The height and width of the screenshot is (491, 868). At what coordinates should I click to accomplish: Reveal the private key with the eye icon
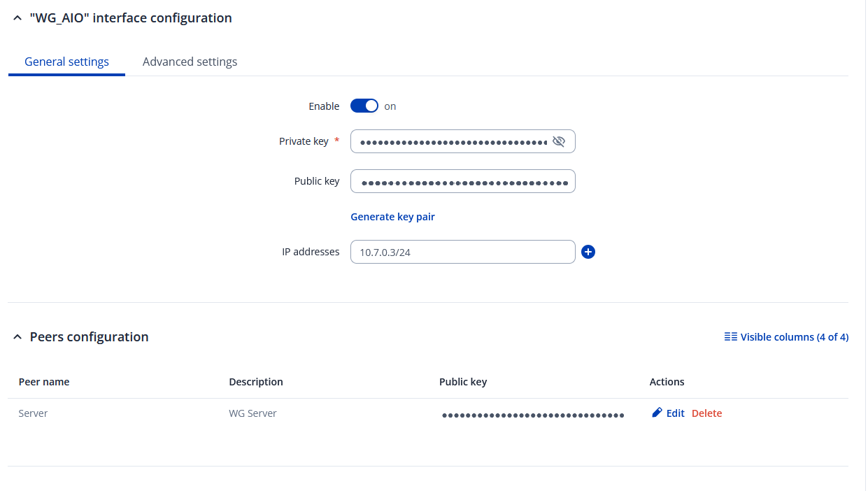tap(558, 141)
